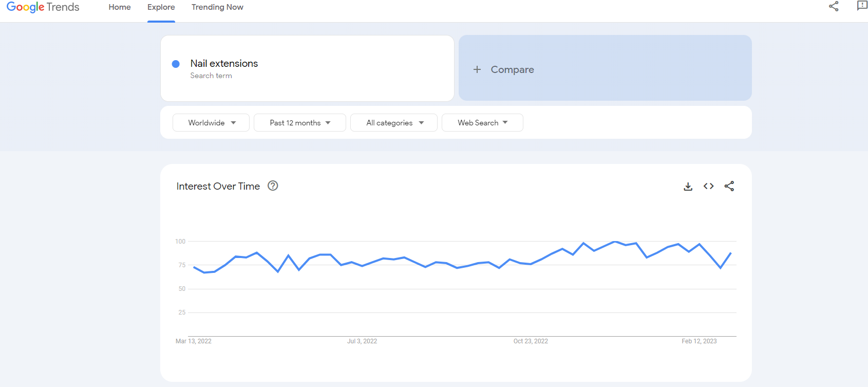
Task: Add a comparison term with Compare
Action: pos(605,68)
